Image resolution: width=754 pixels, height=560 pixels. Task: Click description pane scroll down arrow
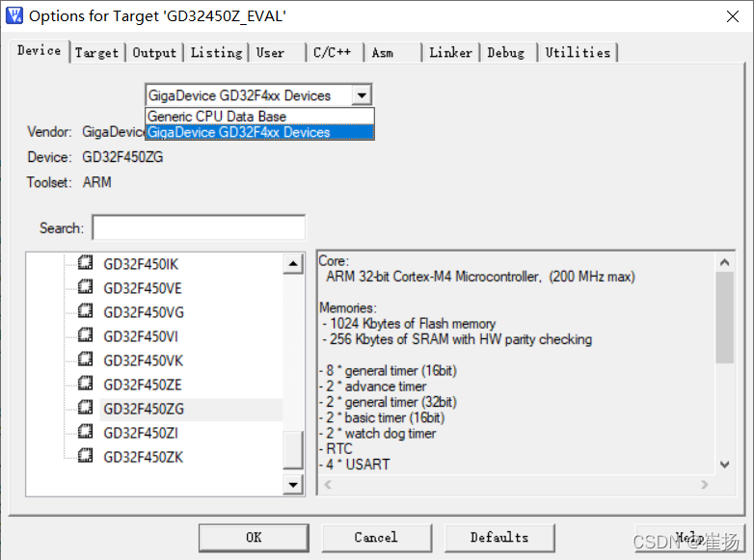(725, 465)
